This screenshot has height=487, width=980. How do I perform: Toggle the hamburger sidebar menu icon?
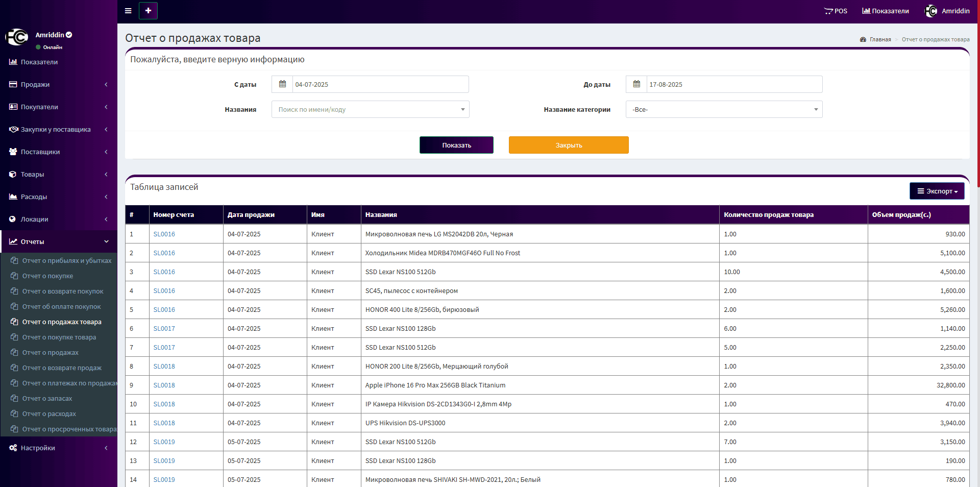coord(128,11)
